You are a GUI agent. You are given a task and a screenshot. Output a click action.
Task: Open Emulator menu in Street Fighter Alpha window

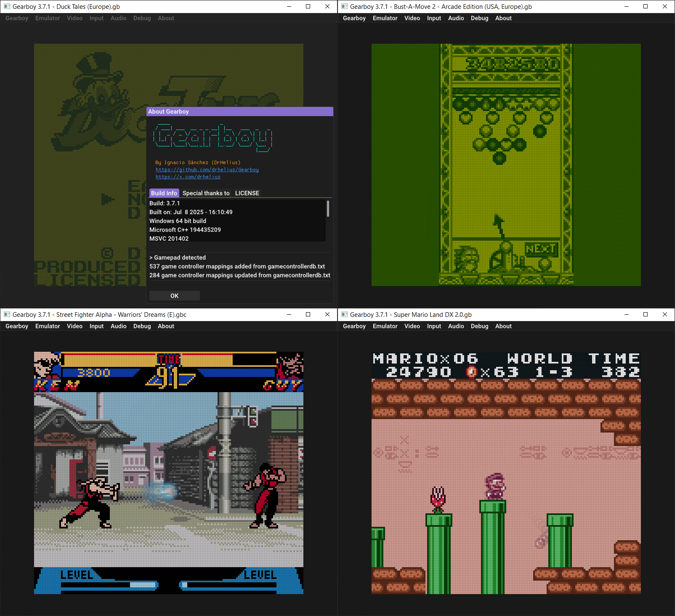point(48,326)
